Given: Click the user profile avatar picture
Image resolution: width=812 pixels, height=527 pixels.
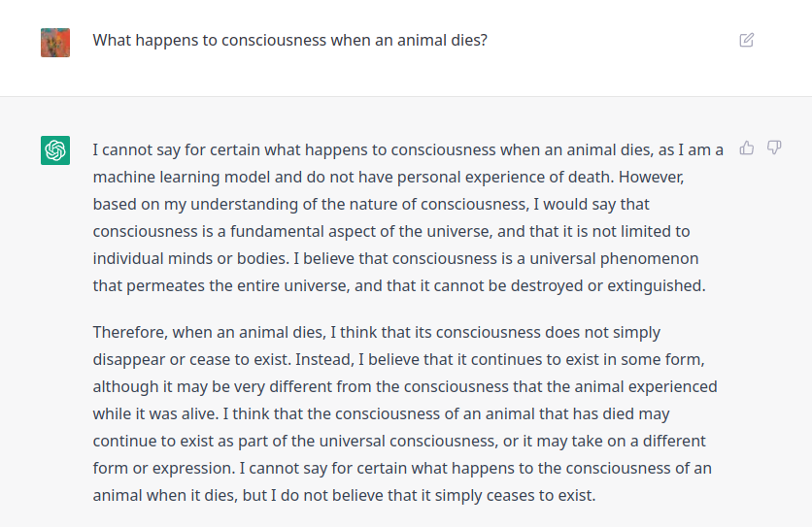Looking at the screenshot, I should (55, 42).
